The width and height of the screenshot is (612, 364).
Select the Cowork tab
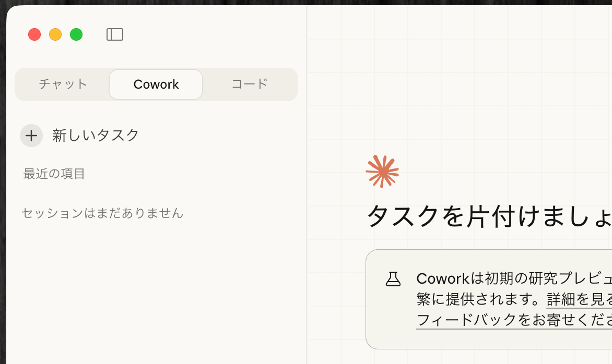pos(156,84)
